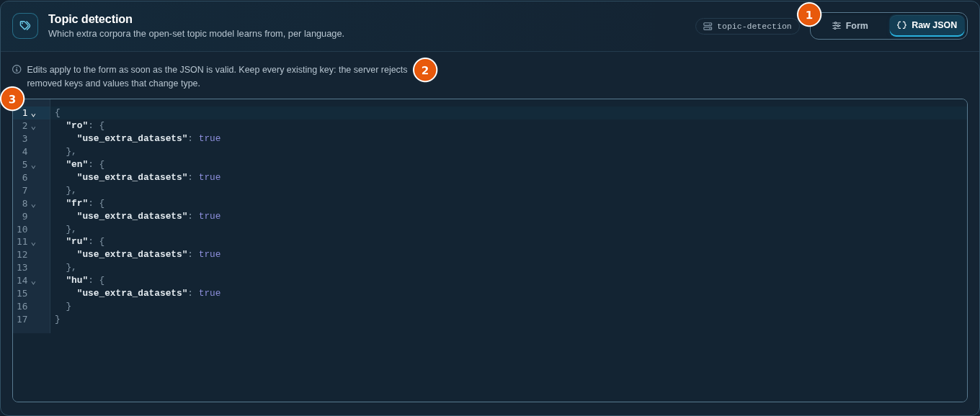The height and width of the screenshot is (416, 980).
Task: Click the "ro" key in the JSON
Action: coord(77,125)
